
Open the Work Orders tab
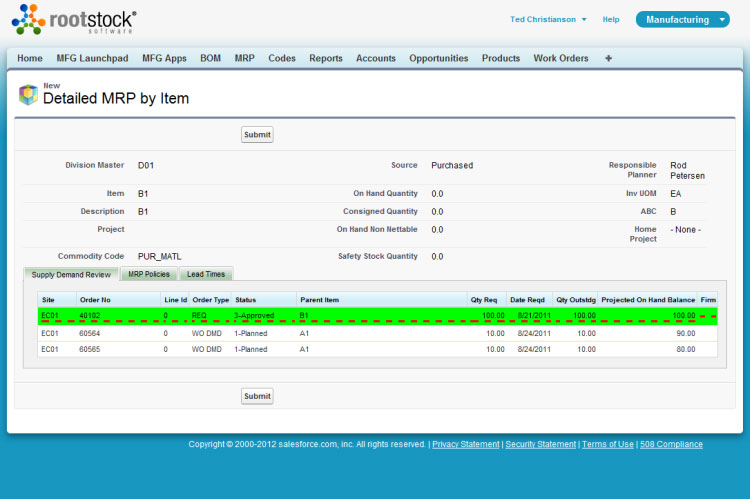coord(561,58)
